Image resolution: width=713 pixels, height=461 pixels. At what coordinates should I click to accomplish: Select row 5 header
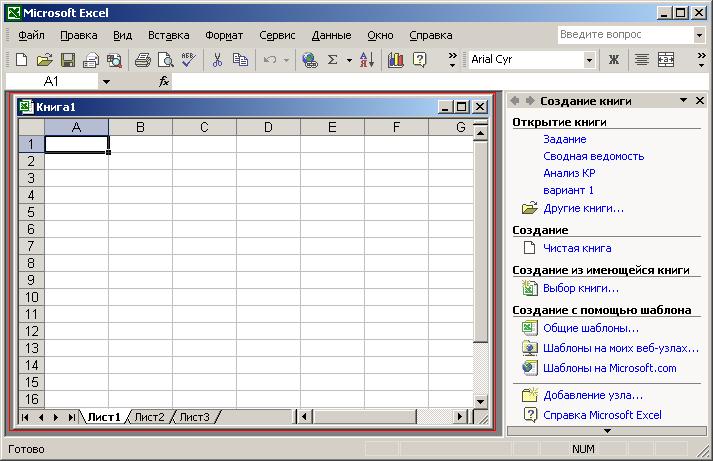(31, 212)
